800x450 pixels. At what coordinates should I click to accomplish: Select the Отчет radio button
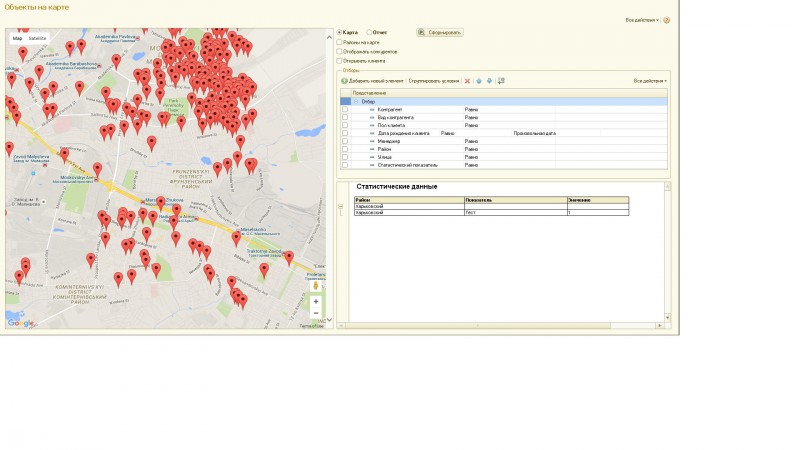pyautogui.click(x=369, y=32)
